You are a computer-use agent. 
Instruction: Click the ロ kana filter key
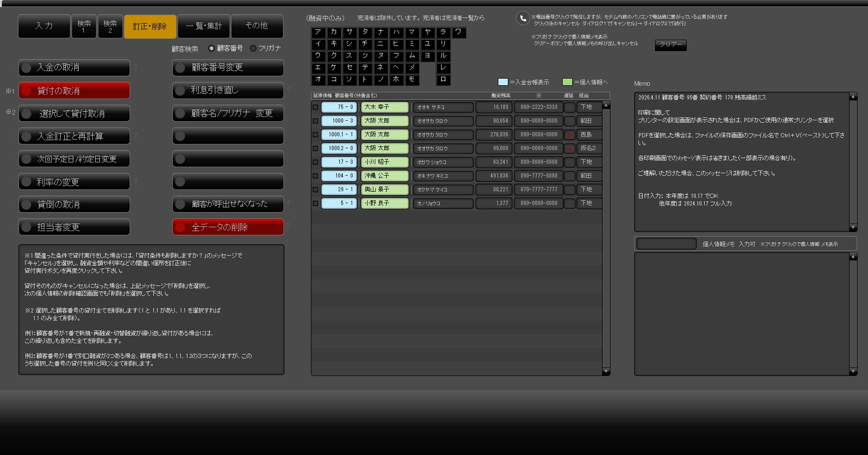click(x=443, y=80)
